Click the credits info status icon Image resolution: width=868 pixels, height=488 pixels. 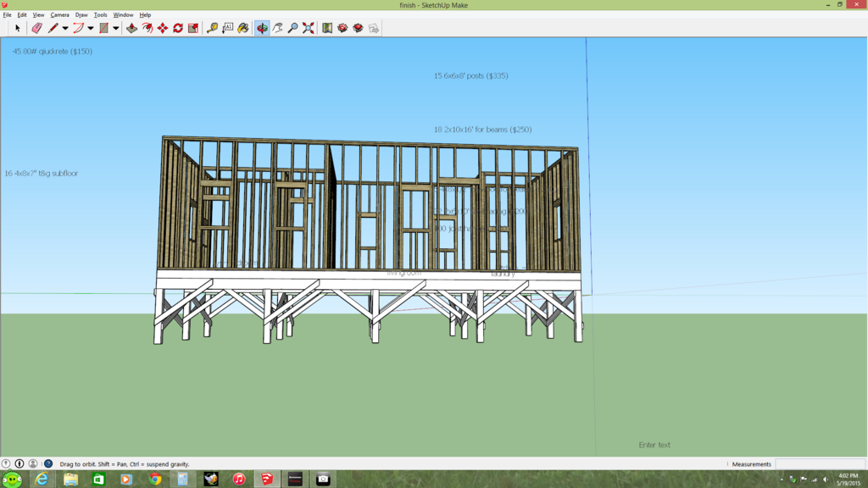(x=19, y=463)
